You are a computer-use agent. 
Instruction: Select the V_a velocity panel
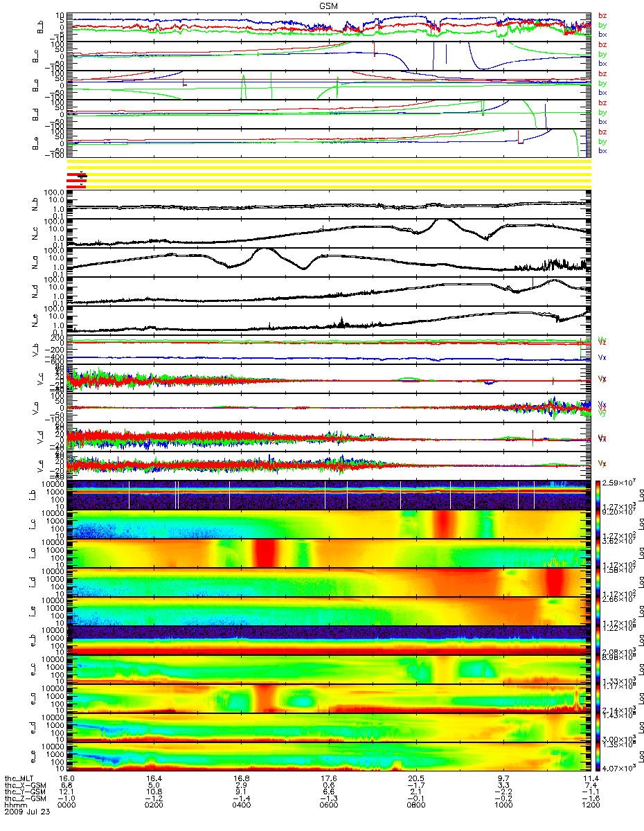pyautogui.click(x=329, y=408)
